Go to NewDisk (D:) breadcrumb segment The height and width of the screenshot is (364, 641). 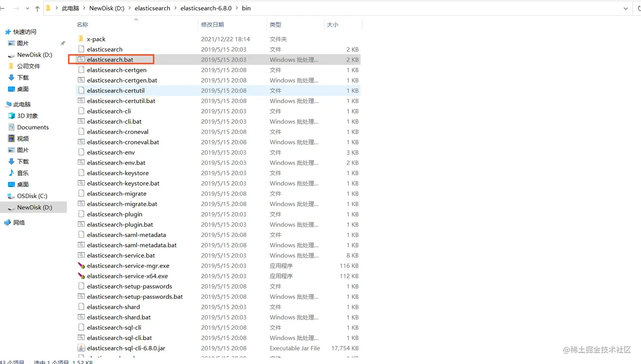107,8
